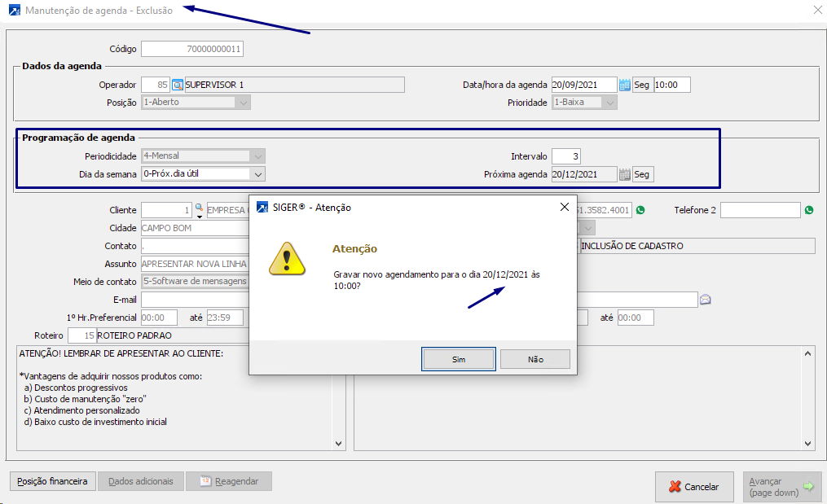Click the E-mail field
Image resolution: width=827 pixels, height=504 pixels.
coord(196,300)
